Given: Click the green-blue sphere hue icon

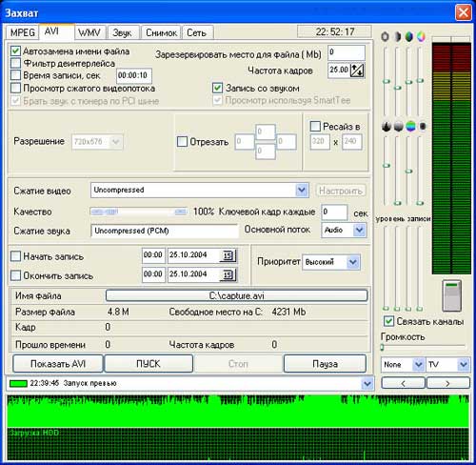Looking at the screenshot, I should click(409, 37).
